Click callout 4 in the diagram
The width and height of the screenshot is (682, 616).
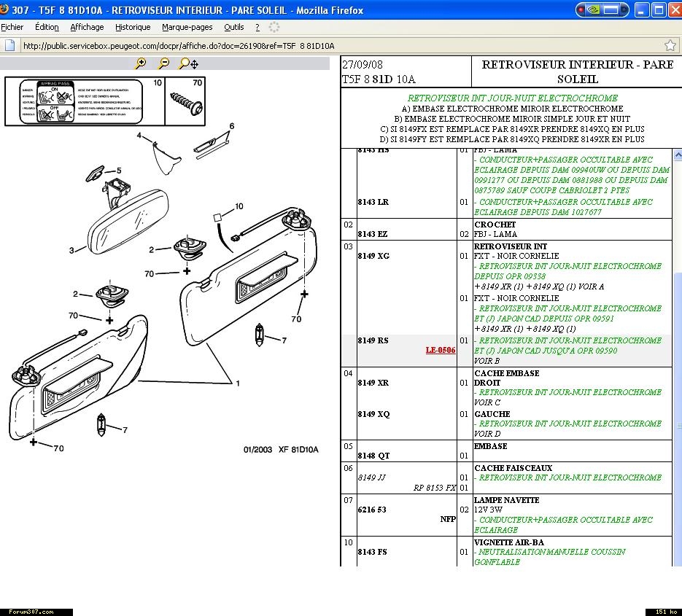click(139, 135)
